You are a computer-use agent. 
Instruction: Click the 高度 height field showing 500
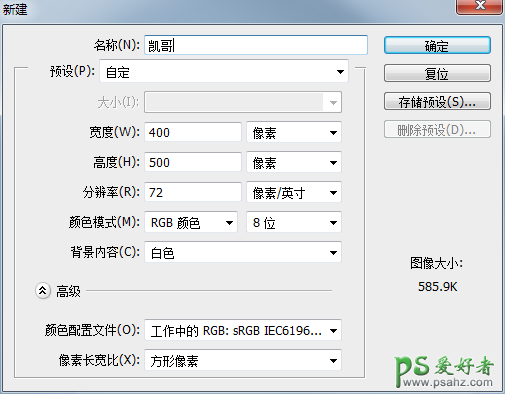(x=193, y=162)
